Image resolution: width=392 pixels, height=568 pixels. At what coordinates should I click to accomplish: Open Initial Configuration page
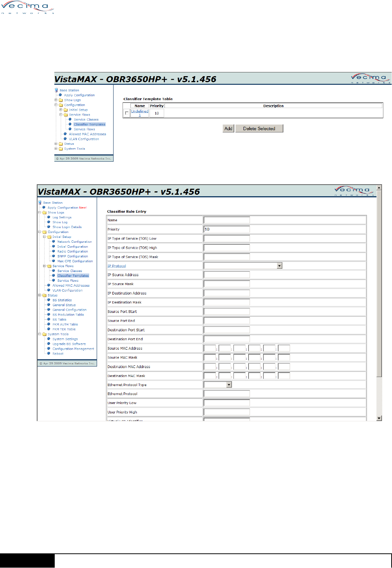click(x=73, y=246)
